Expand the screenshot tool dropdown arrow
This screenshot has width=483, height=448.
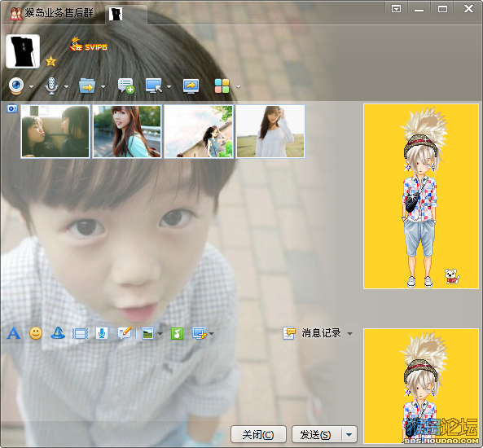(x=211, y=334)
